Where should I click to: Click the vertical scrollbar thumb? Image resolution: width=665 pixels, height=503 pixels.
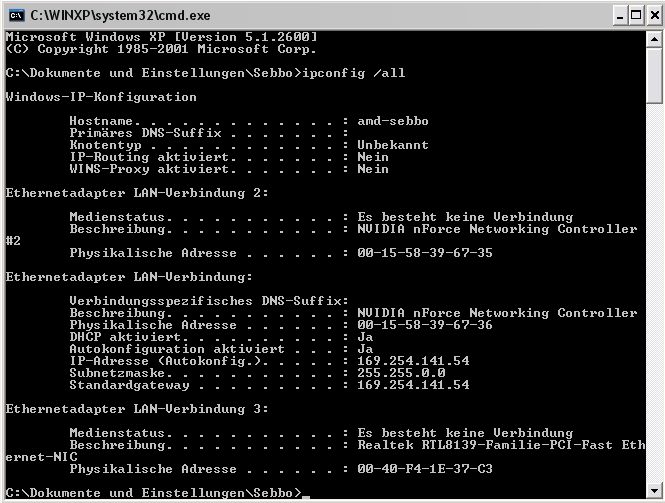[654, 75]
